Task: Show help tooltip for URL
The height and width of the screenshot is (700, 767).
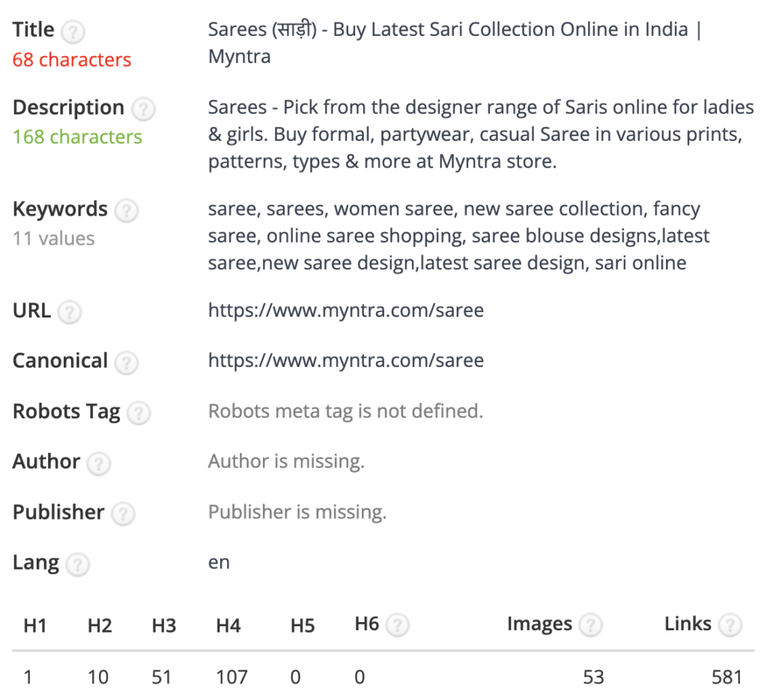Action: click(x=70, y=312)
